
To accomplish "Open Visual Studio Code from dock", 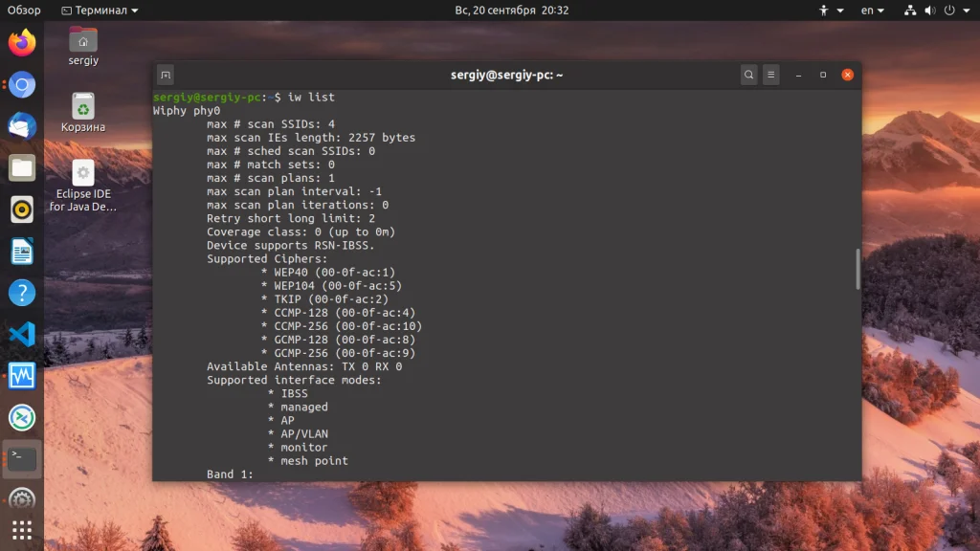I will 22,334.
